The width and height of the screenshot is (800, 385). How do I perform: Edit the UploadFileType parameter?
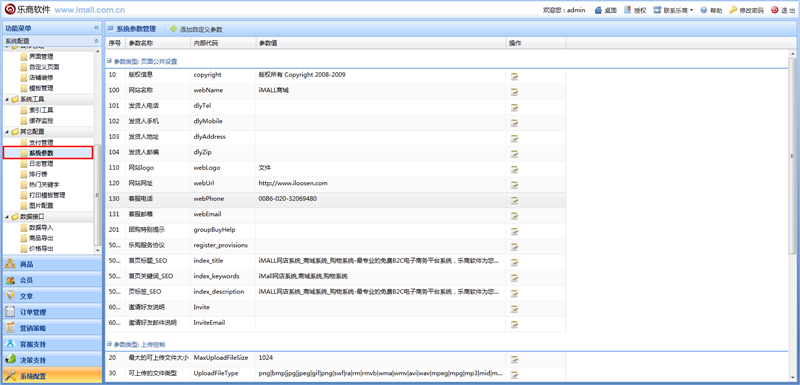pos(515,375)
